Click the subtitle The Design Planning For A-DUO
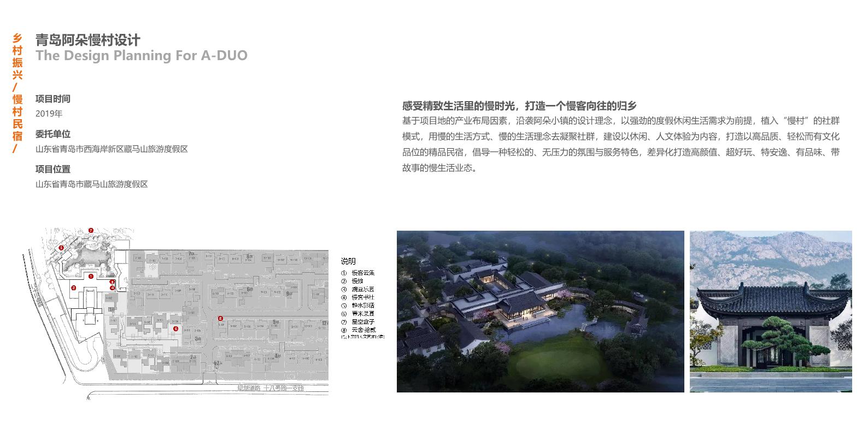The image size is (868, 434). 142,56
